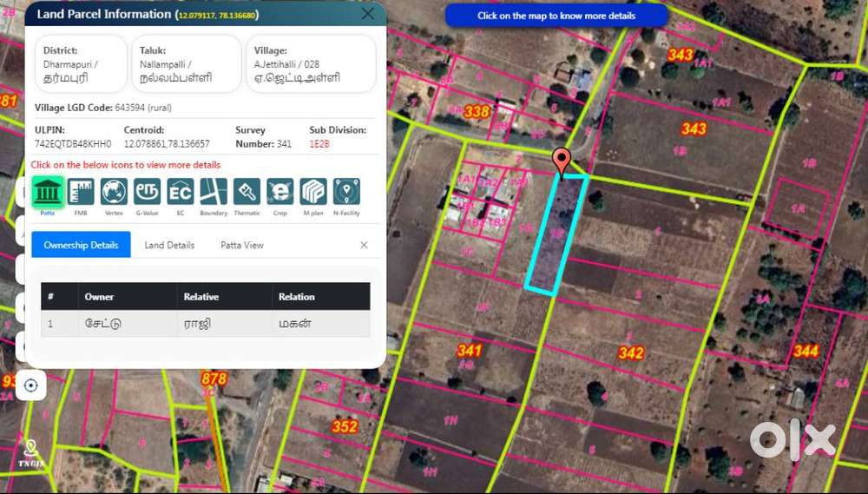Image resolution: width=868 pixels, height=494 pixels.
Task: Show N-Facility nearby facilities icon
Action: pos(346,192)
